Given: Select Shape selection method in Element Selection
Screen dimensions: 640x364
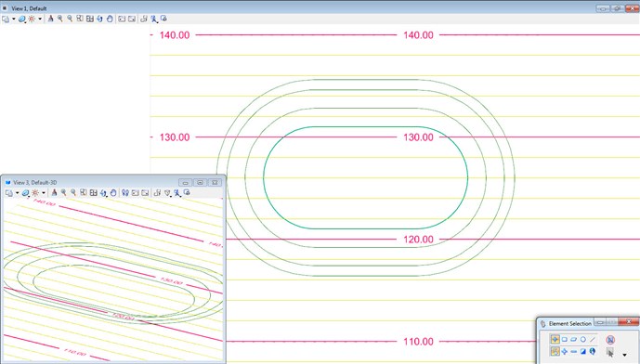Looking at the screenshot, I should coord(573,339).
